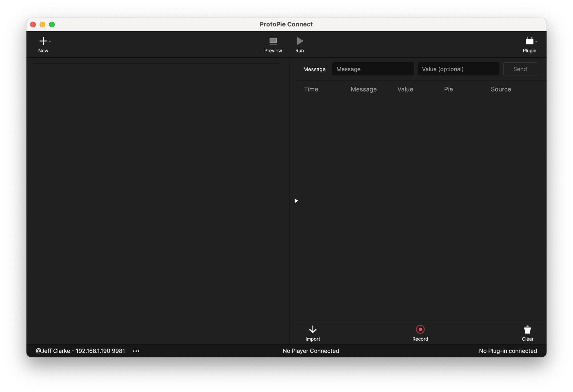
Task: Open the three-dots menu in status bar
Action: 136,351
